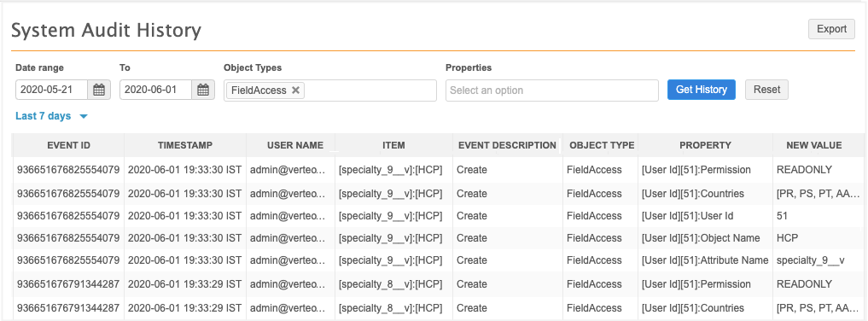This screenshot has height=321, width=868.
Task: Click the OBJECT TYPE column header
Action: pyautogui.click(x=602, y=145)
